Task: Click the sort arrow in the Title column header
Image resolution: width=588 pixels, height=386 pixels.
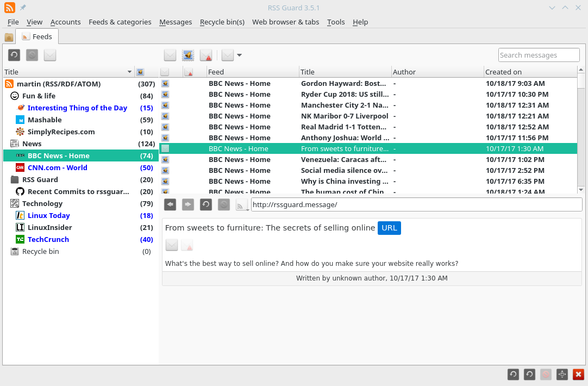Action: click(x=129, y=72)
